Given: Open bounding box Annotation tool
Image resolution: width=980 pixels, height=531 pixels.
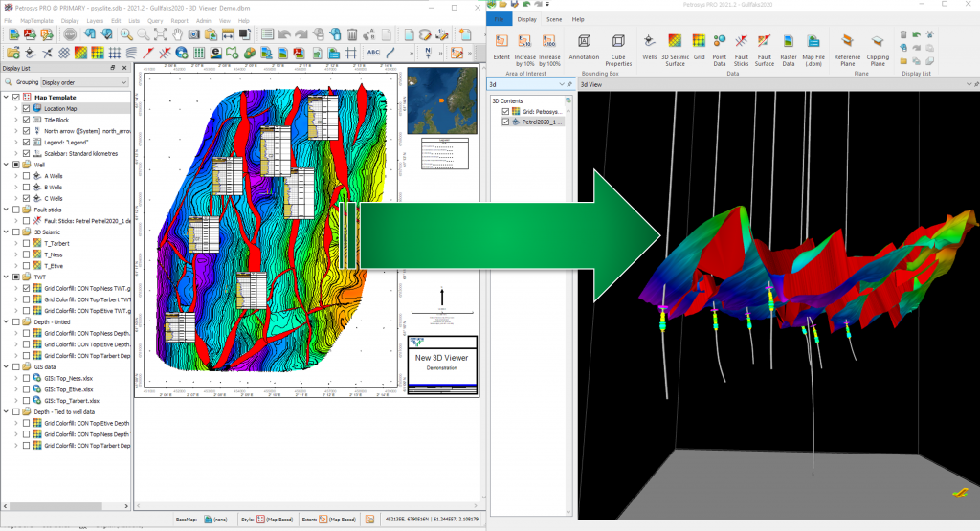Looking at the screenshot, I should tap(584, 47).
